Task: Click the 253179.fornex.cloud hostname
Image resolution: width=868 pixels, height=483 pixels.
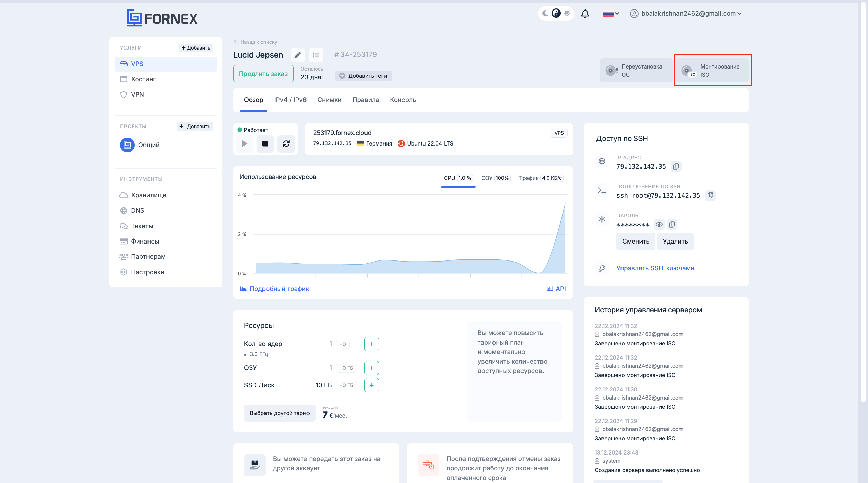Action: tap(342, 133)
